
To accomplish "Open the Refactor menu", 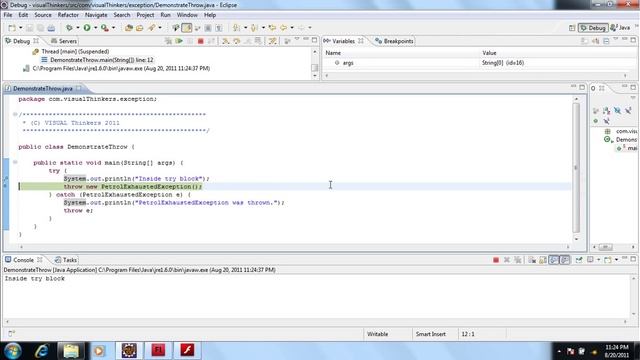I will point(68,15).
